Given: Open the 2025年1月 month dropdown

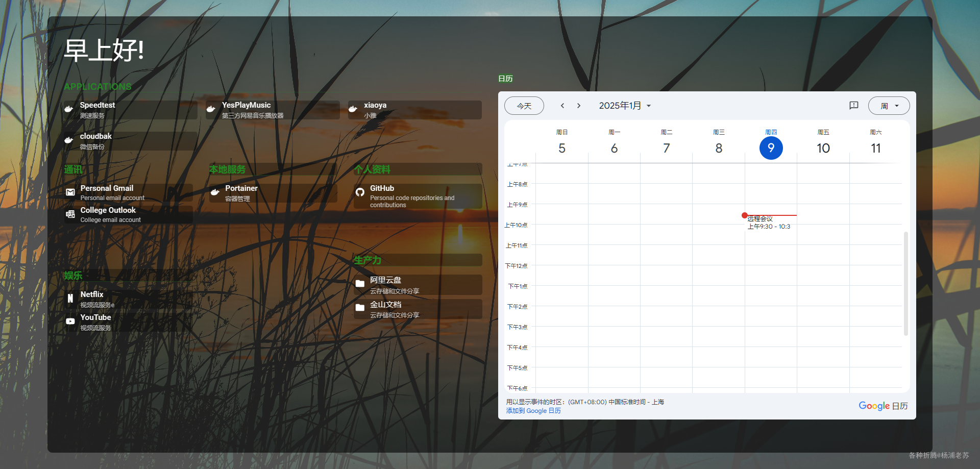Looking at the screenshot, I should (x=625, y=106).
